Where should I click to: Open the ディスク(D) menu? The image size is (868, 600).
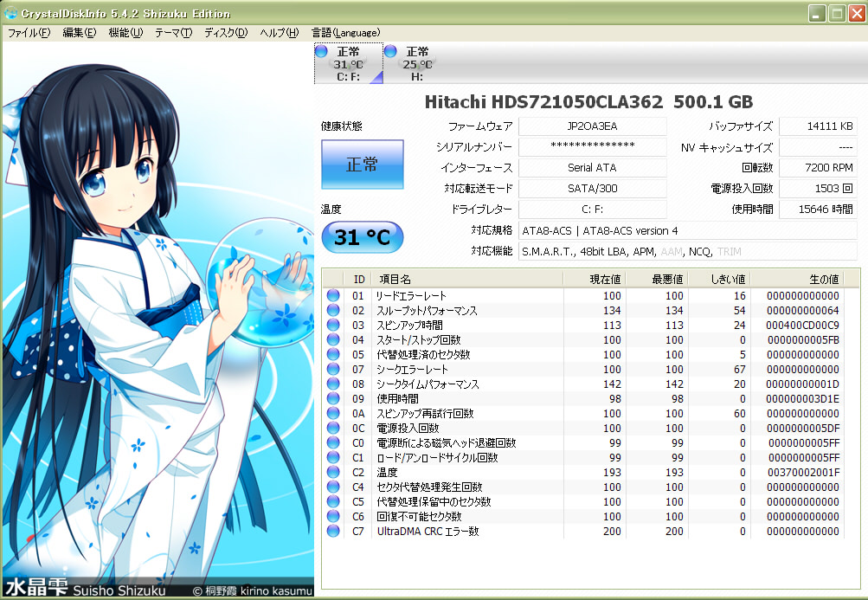[x=226, y=33]
